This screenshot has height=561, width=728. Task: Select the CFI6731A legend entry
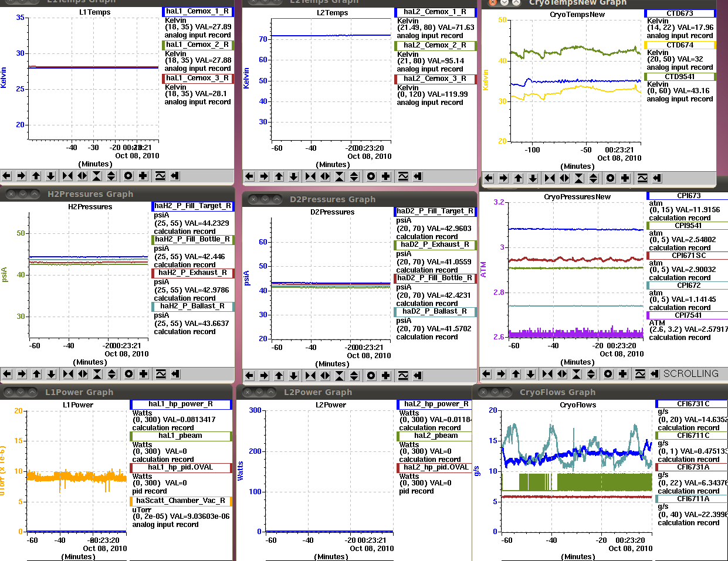point(692,467)
